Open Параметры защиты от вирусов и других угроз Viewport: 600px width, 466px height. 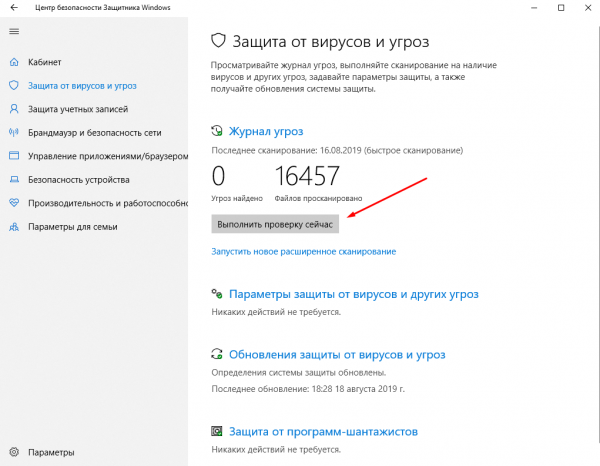(x=354, y=294)
